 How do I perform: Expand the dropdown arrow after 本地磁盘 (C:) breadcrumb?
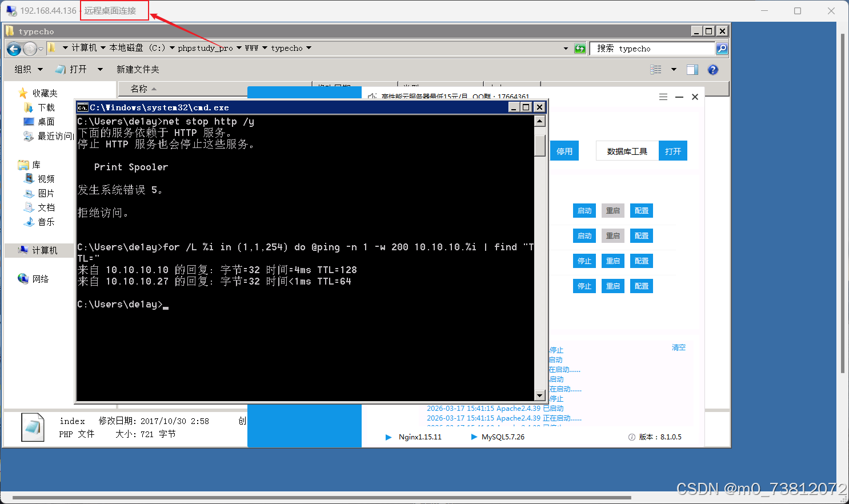[172, 48]
